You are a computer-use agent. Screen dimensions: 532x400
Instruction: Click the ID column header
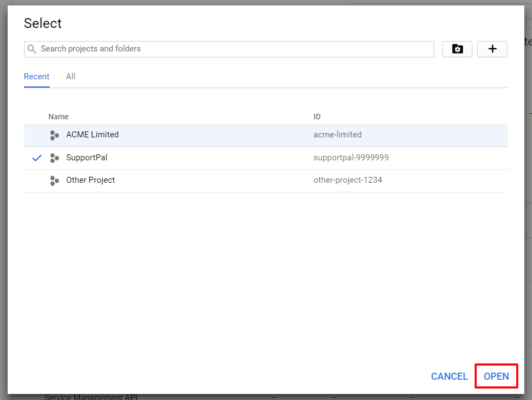click(317, 117)
